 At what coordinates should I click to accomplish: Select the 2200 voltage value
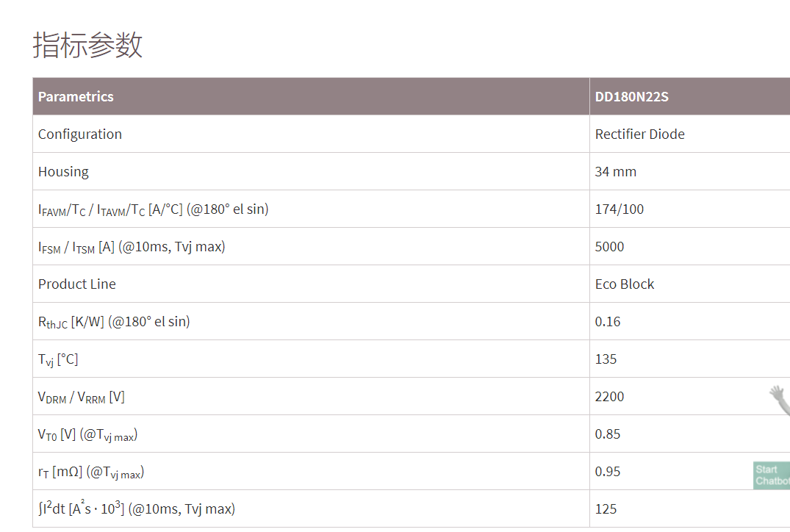point(609,396)
